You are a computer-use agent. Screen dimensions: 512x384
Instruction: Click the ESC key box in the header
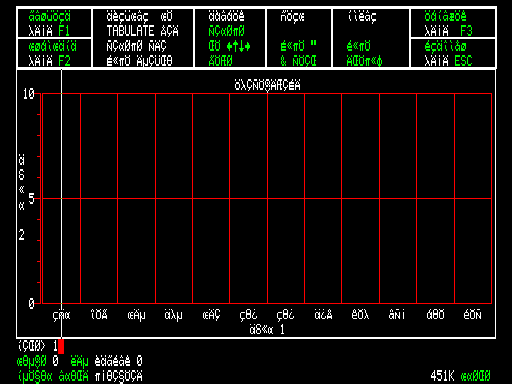tap(453, 53)
